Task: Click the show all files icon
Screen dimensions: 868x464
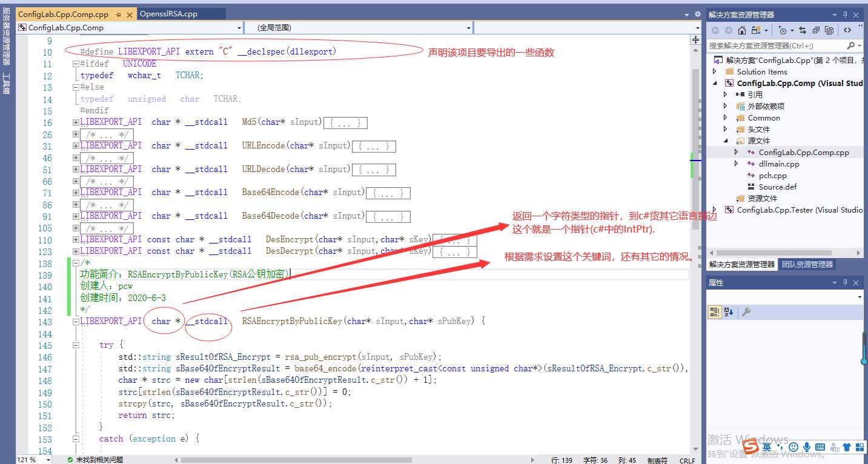Action: (x=829, y=30)
